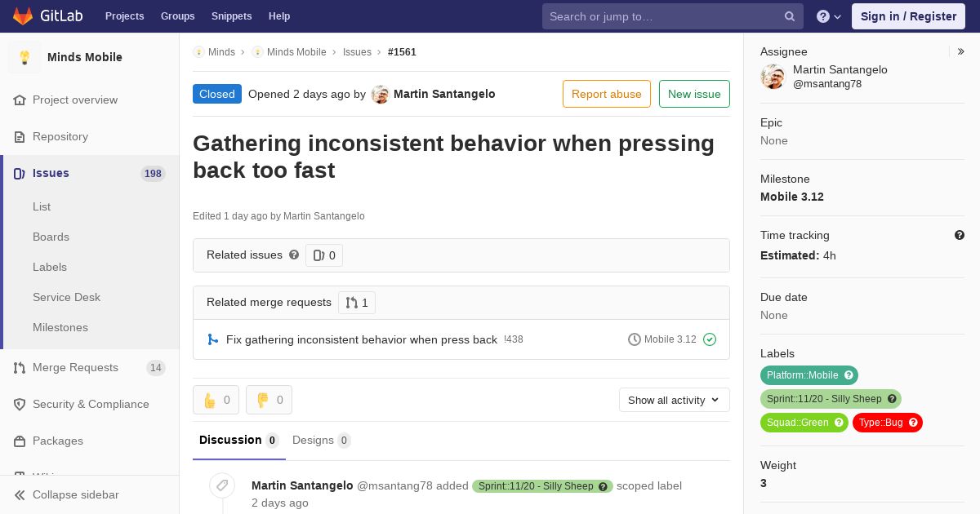Click the Security & Compliance shield icon
The image size is (980, 514).
(x=20, y=405)
